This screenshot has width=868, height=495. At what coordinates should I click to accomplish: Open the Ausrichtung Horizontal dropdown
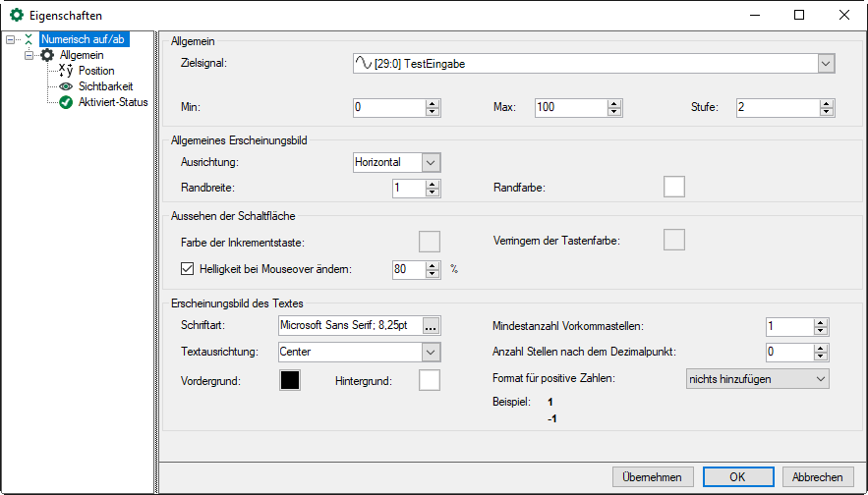pos(431,162)
